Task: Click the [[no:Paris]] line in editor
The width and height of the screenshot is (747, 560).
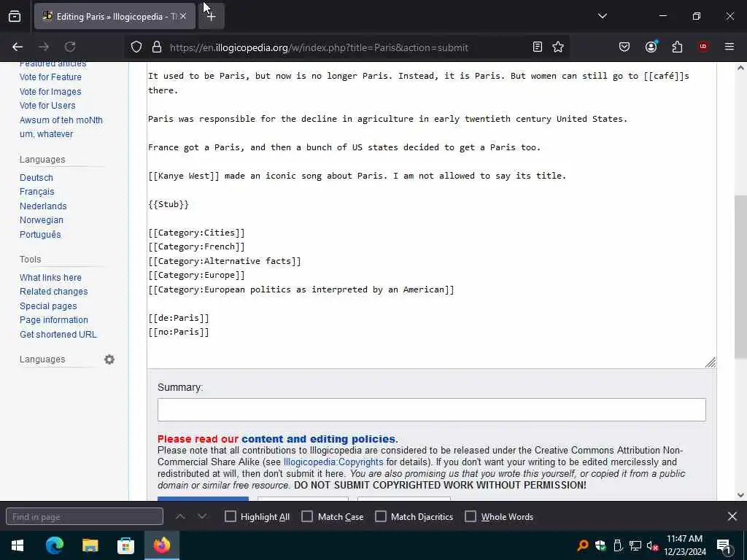Action: point(179,332)
